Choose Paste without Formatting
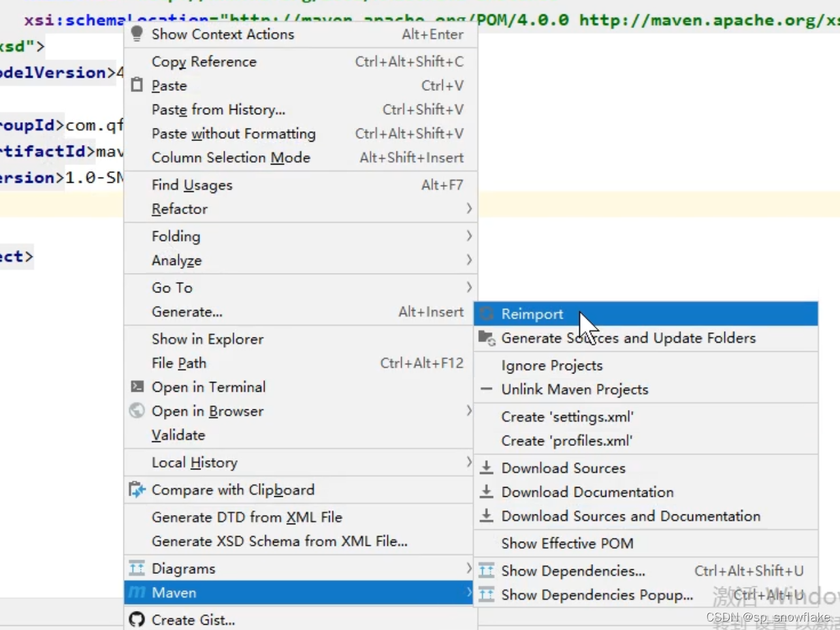 300,134
